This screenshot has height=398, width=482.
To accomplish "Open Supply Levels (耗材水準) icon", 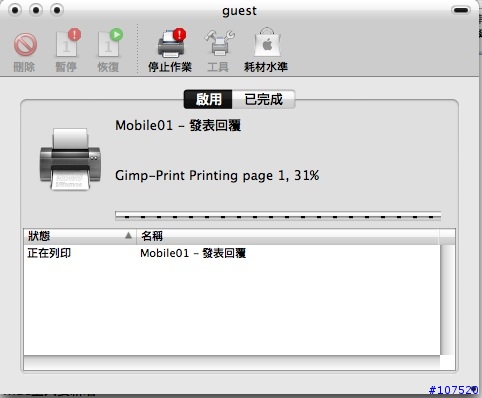I will 267,43.
